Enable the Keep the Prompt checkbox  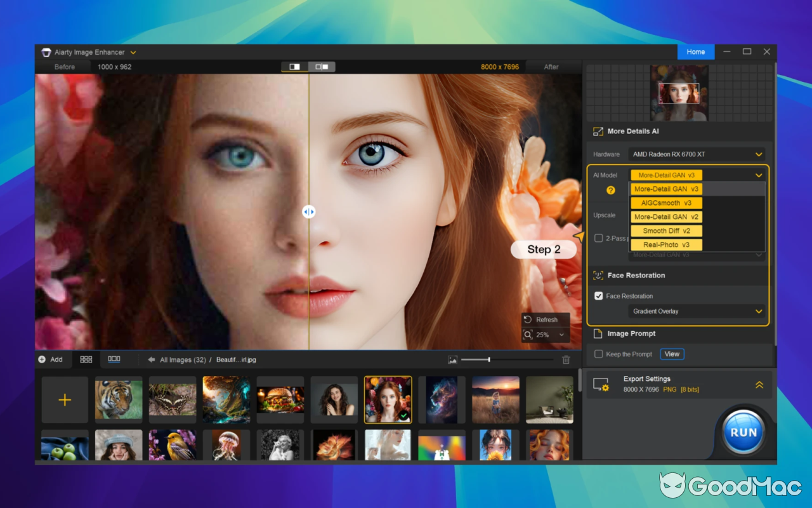click(597, 354)
